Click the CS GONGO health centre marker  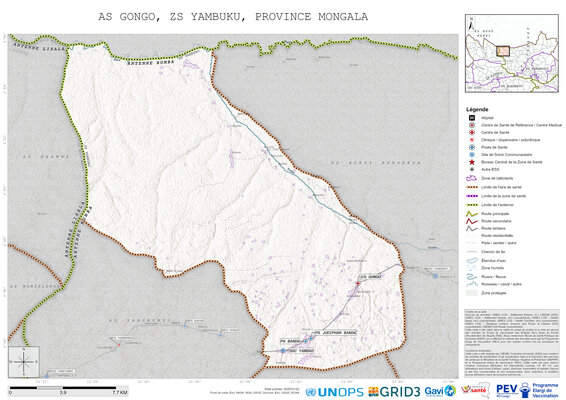coord(358,283)
